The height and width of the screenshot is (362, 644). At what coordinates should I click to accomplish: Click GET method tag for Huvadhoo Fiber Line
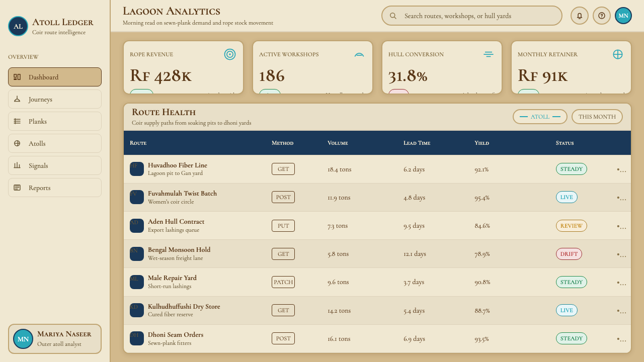coord(283,169)
